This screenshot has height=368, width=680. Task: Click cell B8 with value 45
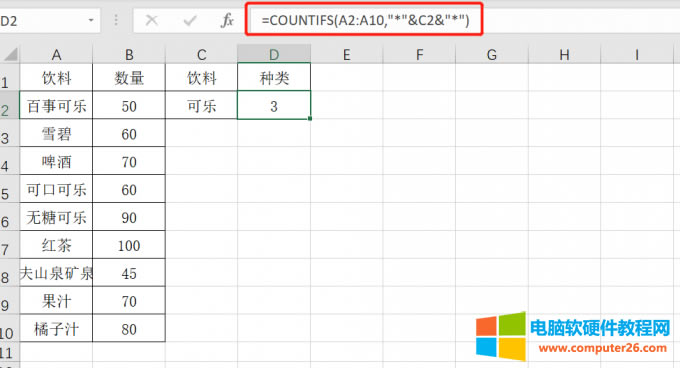click(x=129, y=273)
